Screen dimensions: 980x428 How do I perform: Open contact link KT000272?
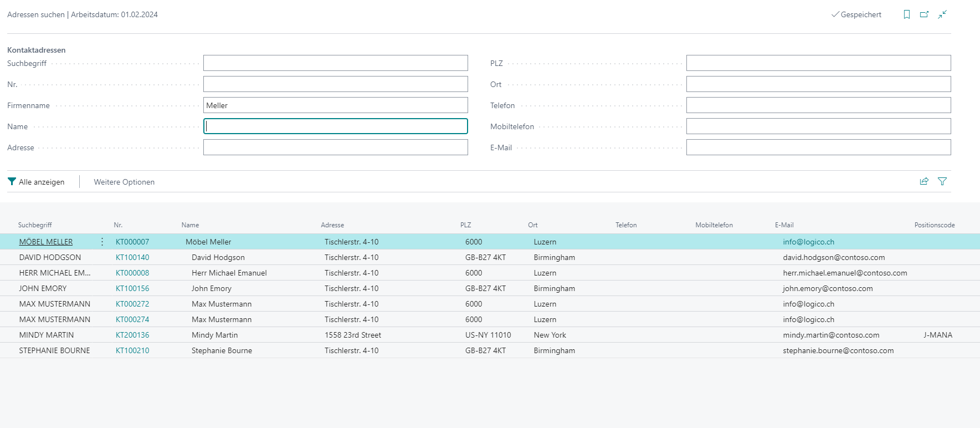click(x=132, y=304)
